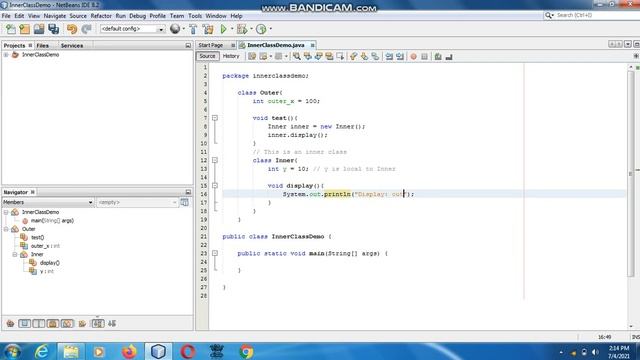This screenshot has height=360, width=640.
Task: Click the Windows Start orb
Action: [12, 351]
